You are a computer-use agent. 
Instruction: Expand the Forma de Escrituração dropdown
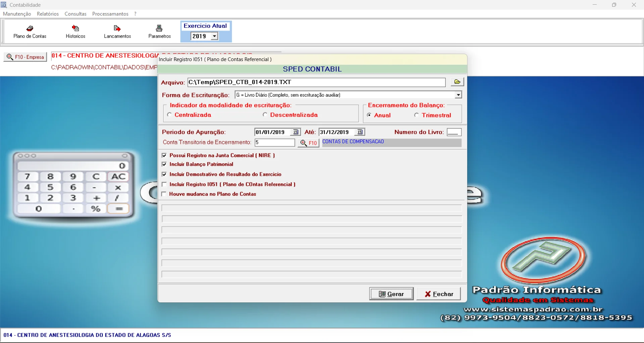tap(458, 95)
